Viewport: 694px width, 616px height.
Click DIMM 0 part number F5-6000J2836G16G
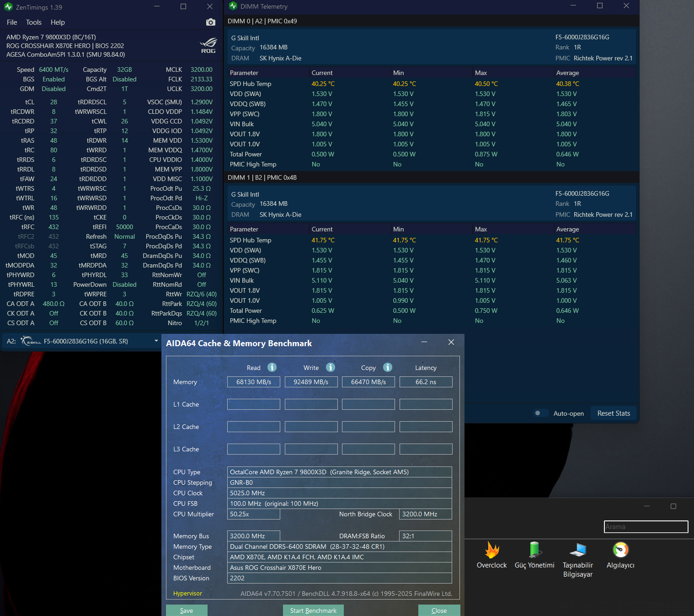(x=582, y=37)
